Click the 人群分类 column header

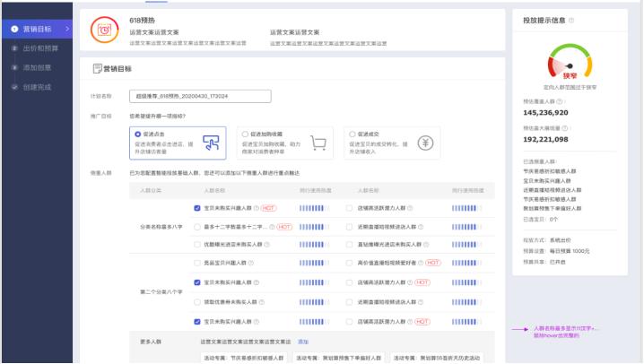tap(151, 190)
